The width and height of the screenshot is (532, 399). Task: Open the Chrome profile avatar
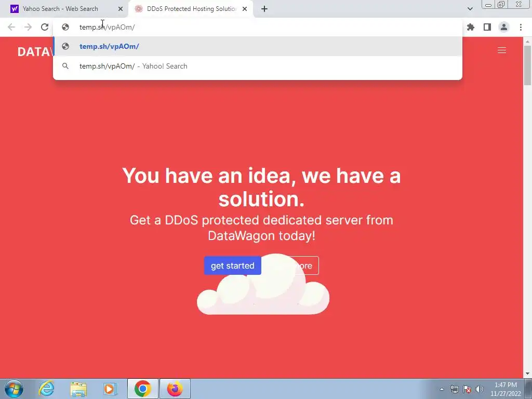(x=504, y=27)
